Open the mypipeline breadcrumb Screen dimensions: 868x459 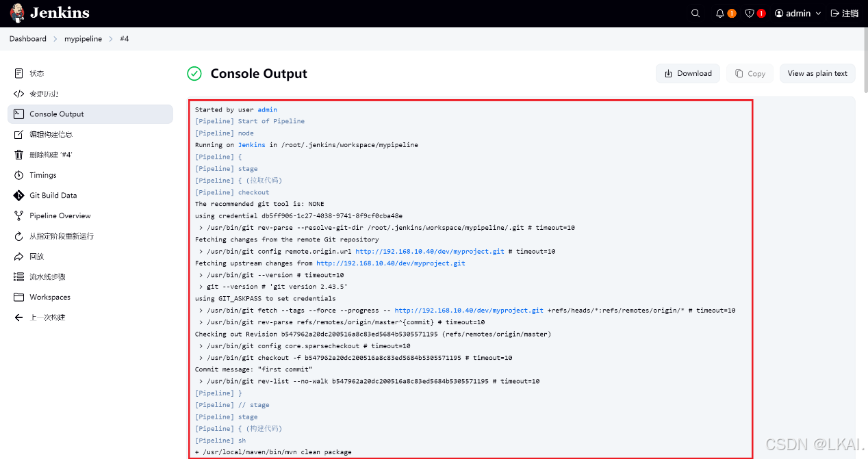(83, 39)
